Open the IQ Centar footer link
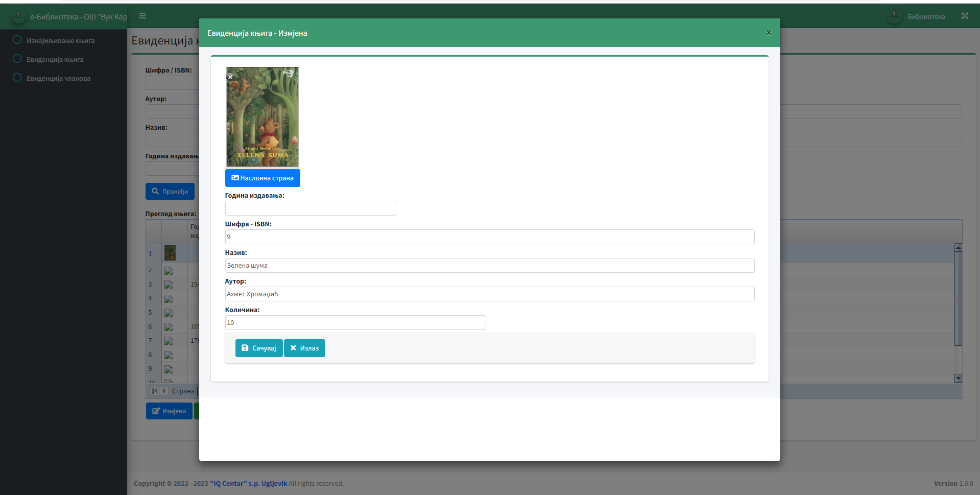 click(x=248, y=483)
